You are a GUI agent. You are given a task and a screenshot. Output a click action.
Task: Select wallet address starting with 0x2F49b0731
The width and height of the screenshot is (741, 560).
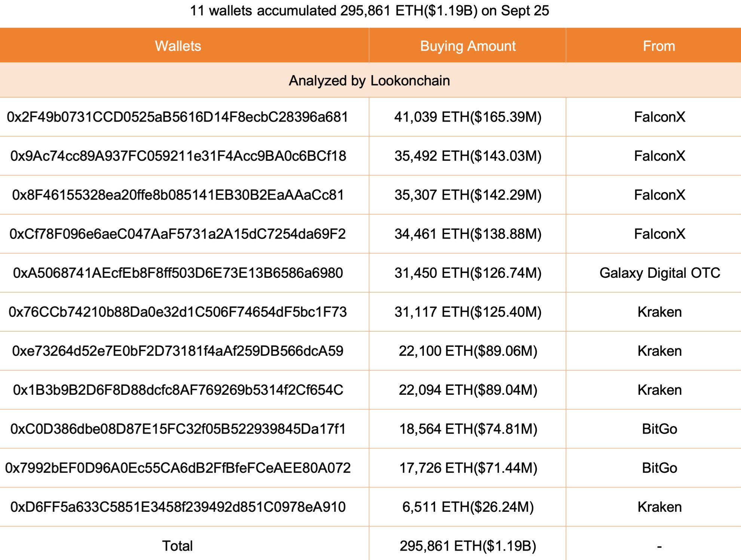[x=178, y=117]
